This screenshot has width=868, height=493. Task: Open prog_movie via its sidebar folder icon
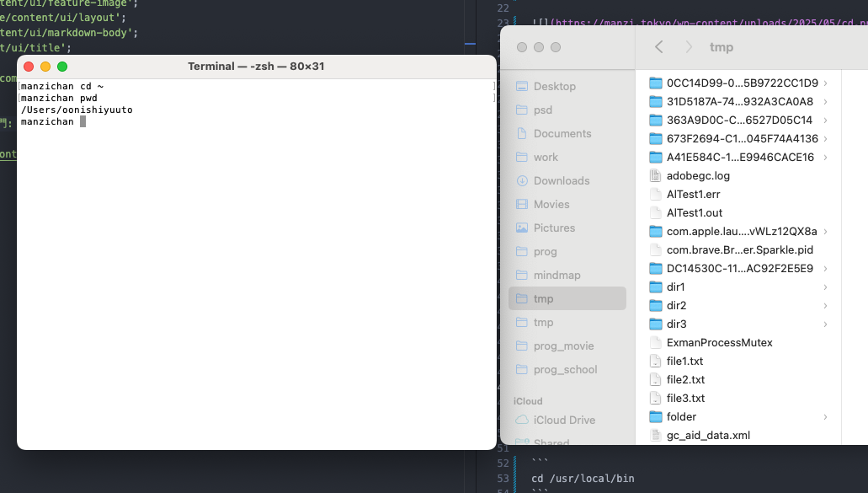(x=521, y=346)
